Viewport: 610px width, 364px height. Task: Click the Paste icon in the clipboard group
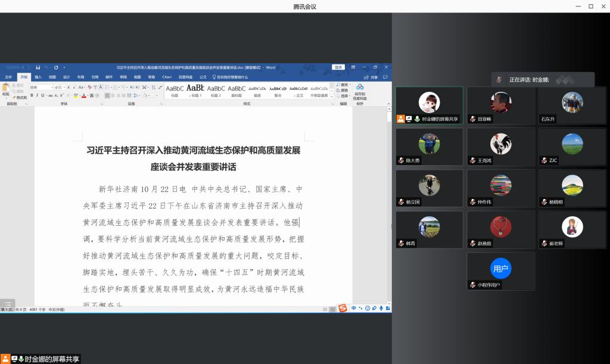5,88
